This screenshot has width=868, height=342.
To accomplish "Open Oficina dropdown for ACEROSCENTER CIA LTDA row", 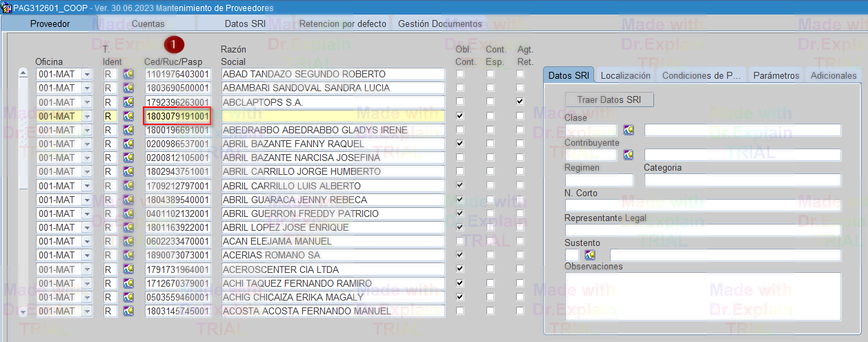I will point(87,269).
